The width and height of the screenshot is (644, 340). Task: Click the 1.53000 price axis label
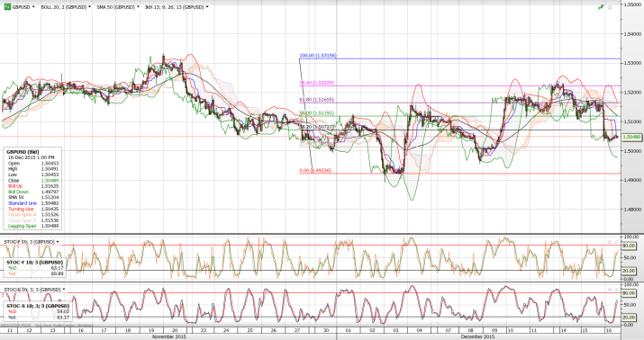point(632,63)
